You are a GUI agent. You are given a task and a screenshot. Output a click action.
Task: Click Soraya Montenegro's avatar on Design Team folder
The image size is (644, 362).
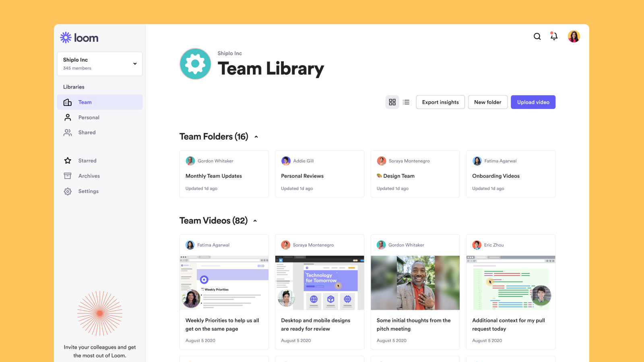pos(382,161)
